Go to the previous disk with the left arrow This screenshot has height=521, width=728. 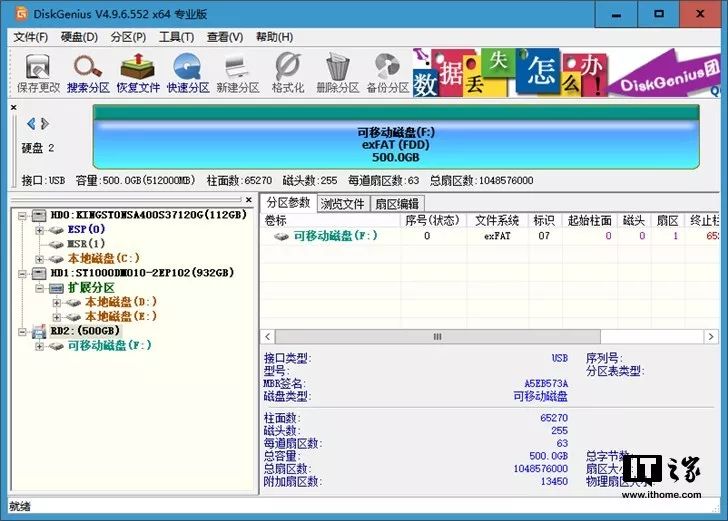pyautogui.click(x=31, y=124)
